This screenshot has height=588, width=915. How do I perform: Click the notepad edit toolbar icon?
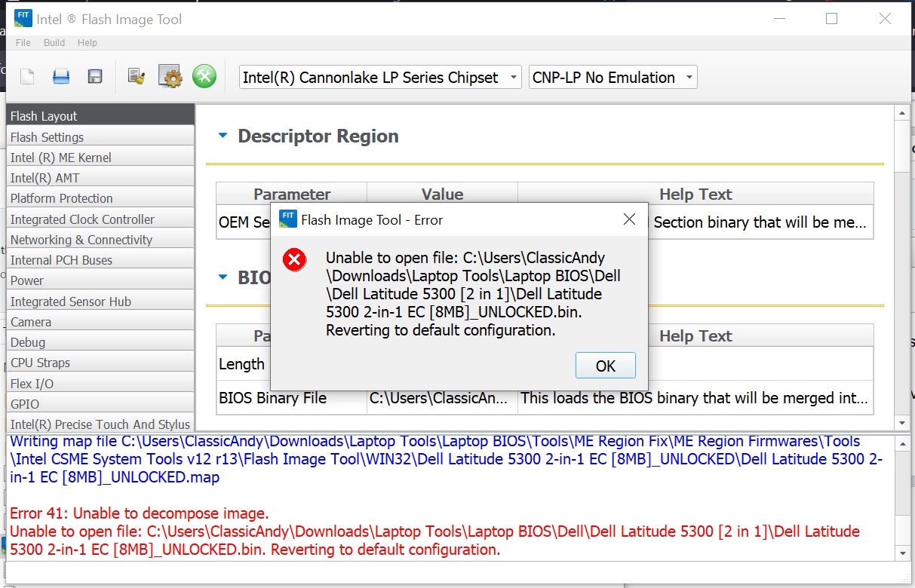click(x=137, y=76)
